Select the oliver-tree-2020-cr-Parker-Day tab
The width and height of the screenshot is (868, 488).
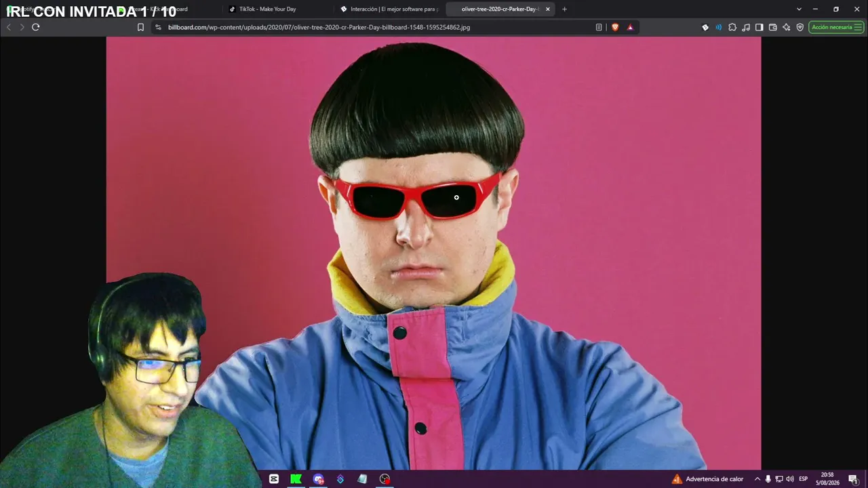coord(500,9)
